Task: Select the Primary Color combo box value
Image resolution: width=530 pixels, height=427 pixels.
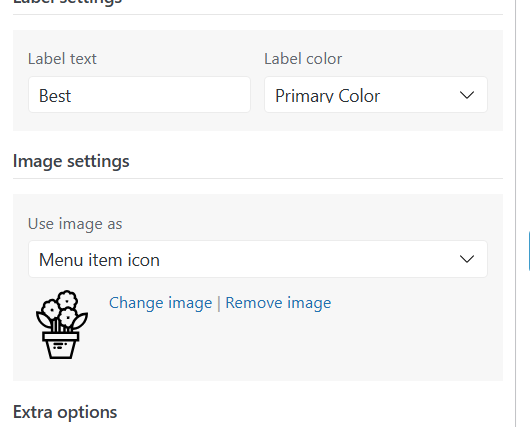Action: [x=328, y=96]
